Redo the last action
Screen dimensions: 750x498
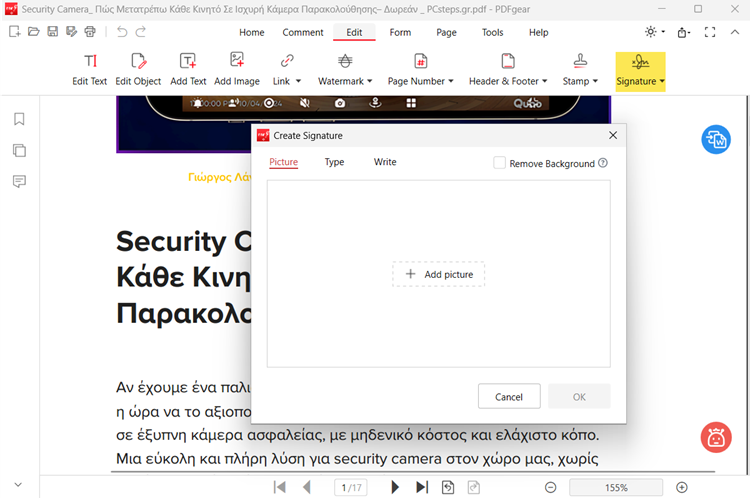point(140,32)
